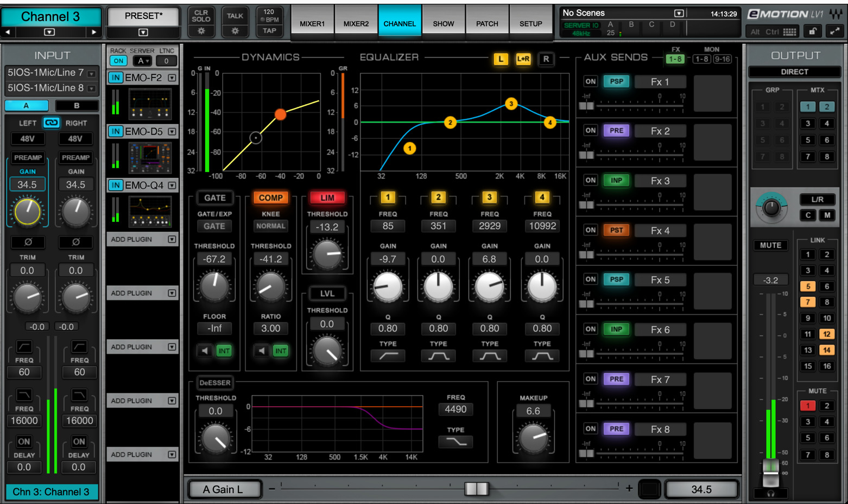The image size is (848, 504).
Task: Switch to the SHOW tab
Action: click(x=444, y=23)
